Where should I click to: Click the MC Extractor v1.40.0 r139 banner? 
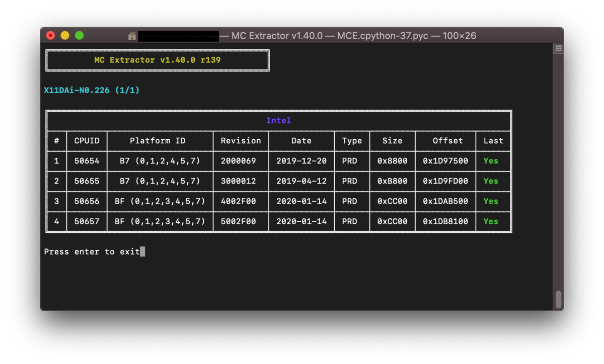point(158,60)
